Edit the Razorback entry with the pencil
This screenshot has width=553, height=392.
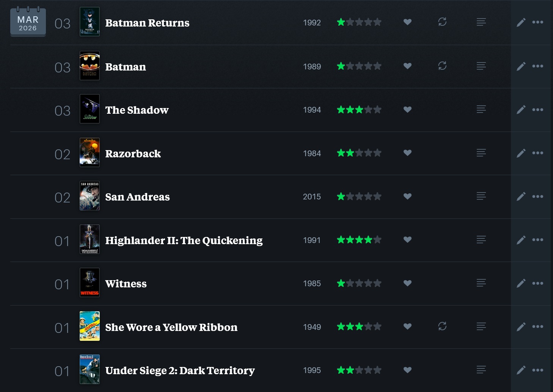click(x=521, y=153)
